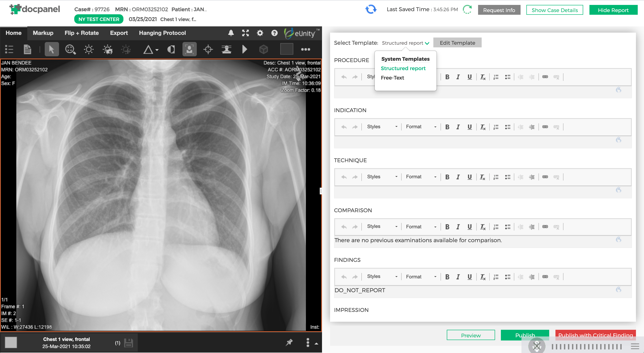Image resolution: width=644 pixels, height=353 pixels.
Task: Save presentation state floppy icon
Action: pos(129,343)
